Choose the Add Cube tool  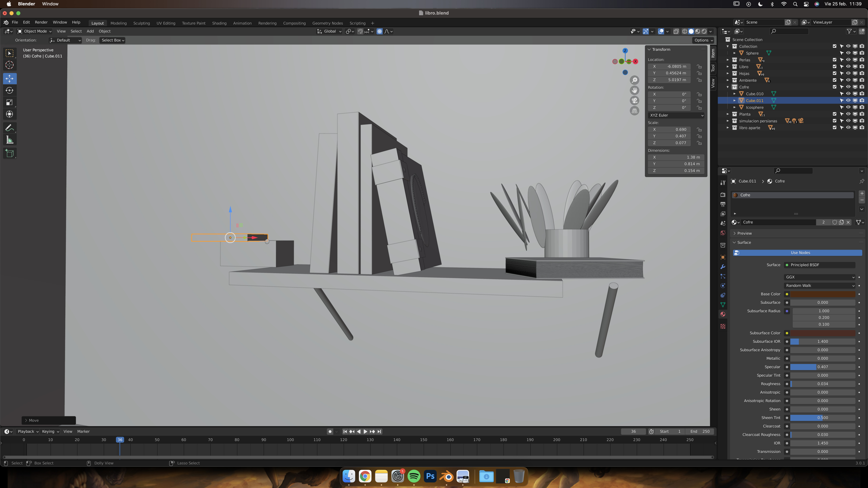coord(9,154)
